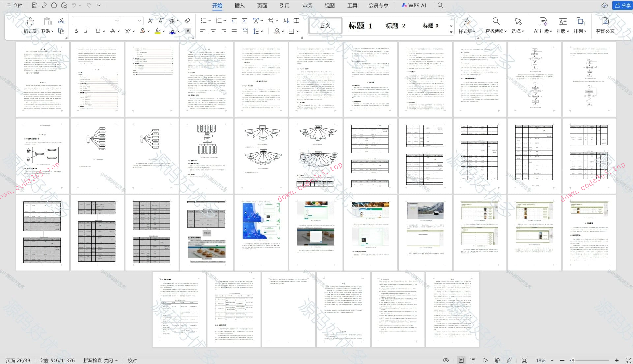Click the Format Painter brush icon
The width and height of the screenshot is (633, 364).
click(x=30, y=22)
